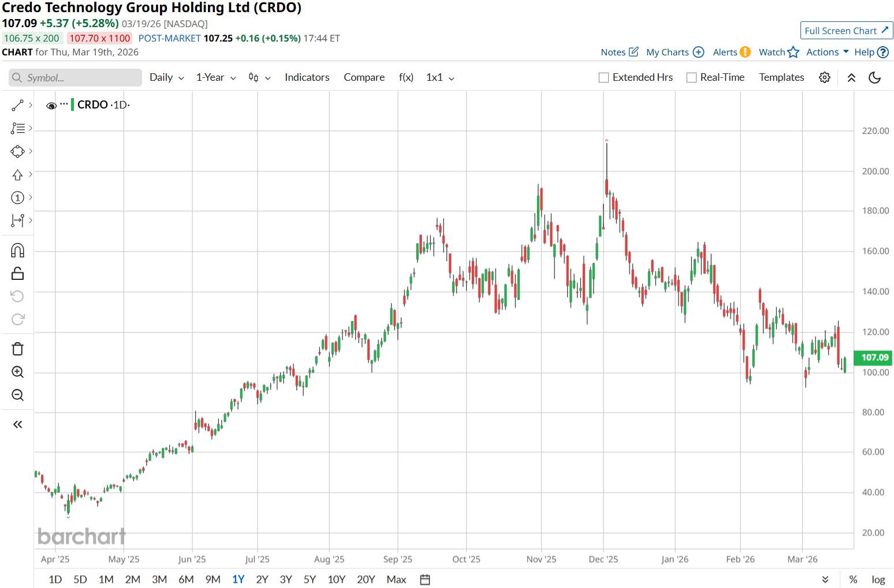
Task: Select the 9M time range
Action: pos(213,579)
